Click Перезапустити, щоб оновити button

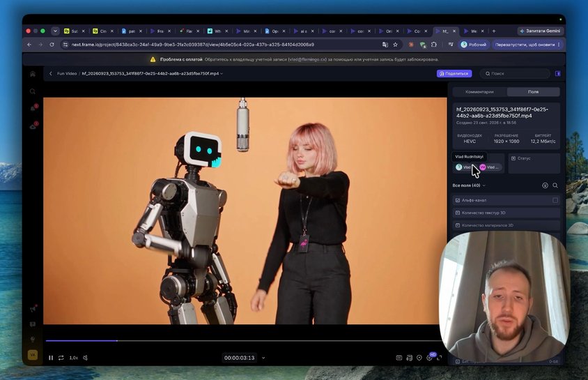tap(527, 45)
